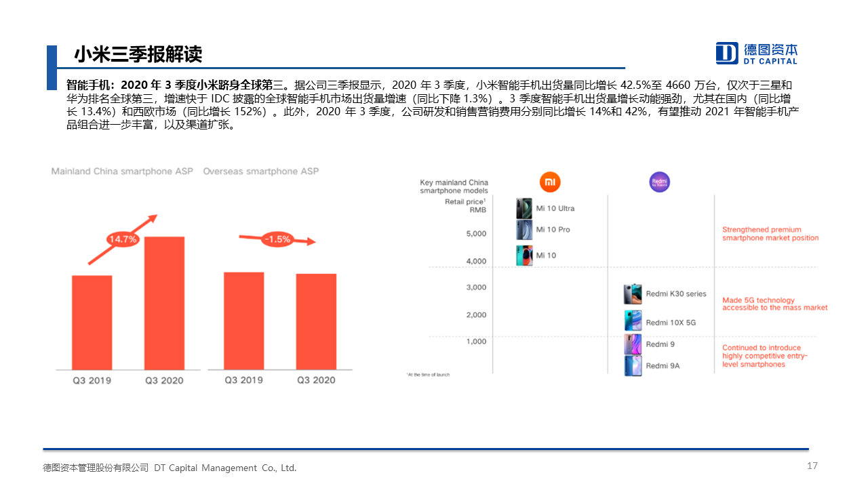Click the 4,000 price axis label
Image resolution: width=868 pixels, height=488 pixels.
tap(476, 261)
